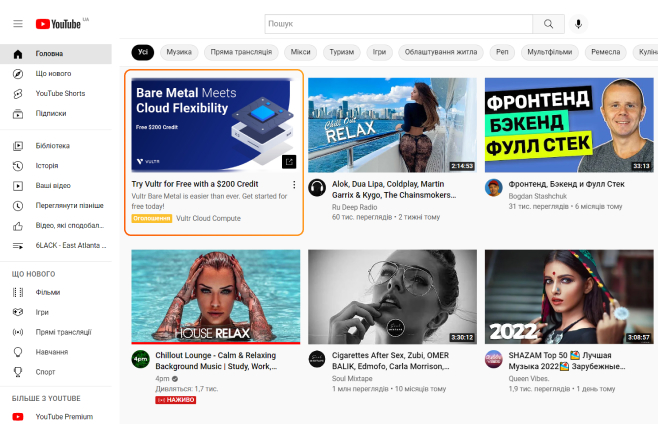Open the Chill Out Relax video thumbnail
This screenshot has height=435, width=658.
click(392, 125)
